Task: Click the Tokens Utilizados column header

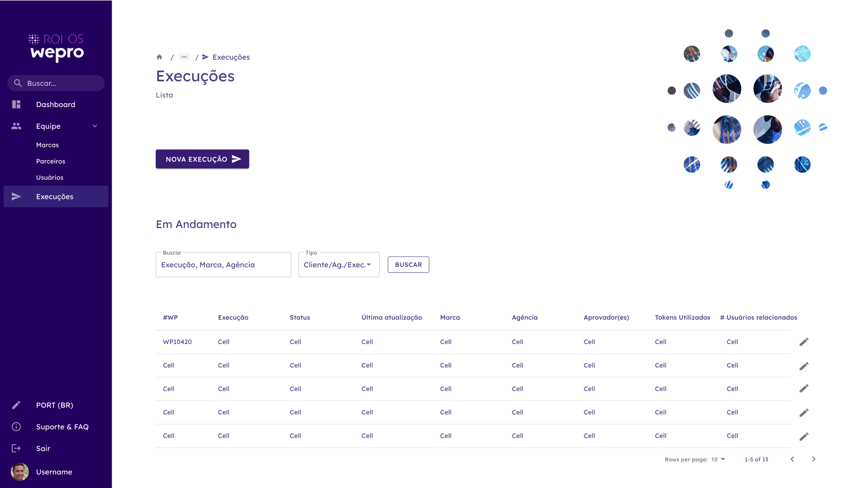Action: [682, 317]
